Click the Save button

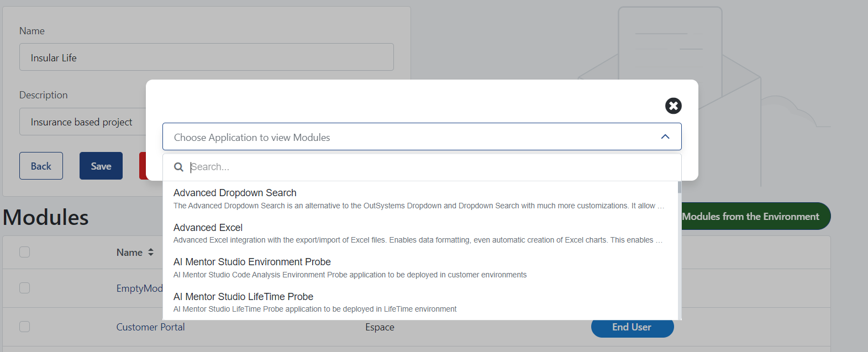point(101,166)
